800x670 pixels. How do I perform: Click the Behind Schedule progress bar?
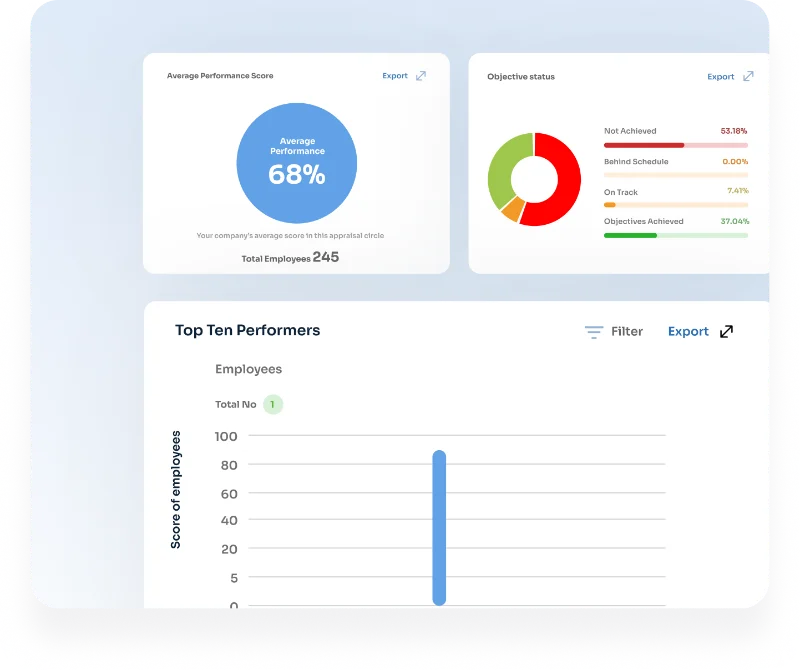pos(675,175)
